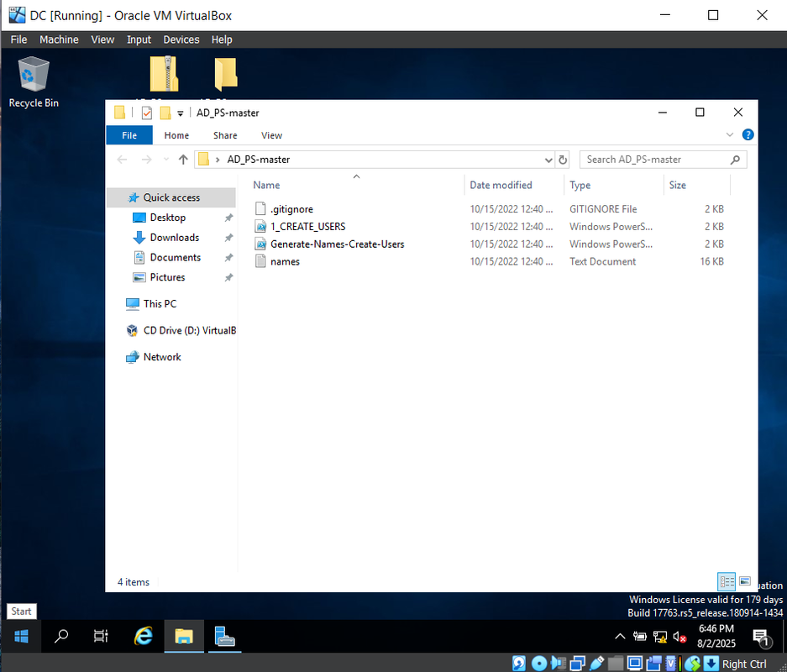Viewport: 787px width, 672px height.
Task: Select the names text document
Action: [285, 261]
